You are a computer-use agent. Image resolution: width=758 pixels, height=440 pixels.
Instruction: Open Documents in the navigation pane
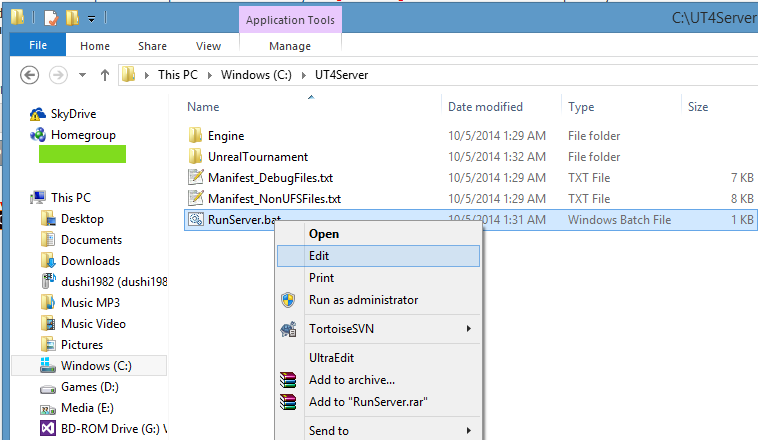[x=91, y=240]
